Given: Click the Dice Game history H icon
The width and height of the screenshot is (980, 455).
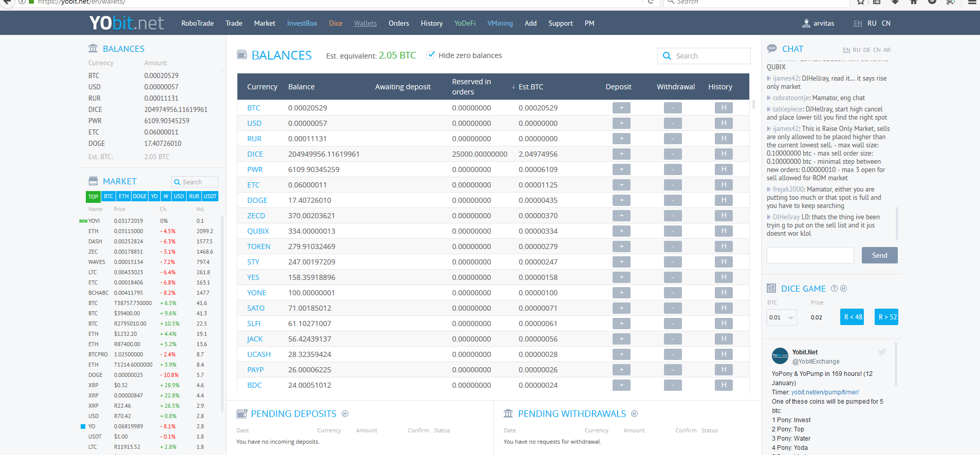Looking at the screenshot, I should point(843,289).
